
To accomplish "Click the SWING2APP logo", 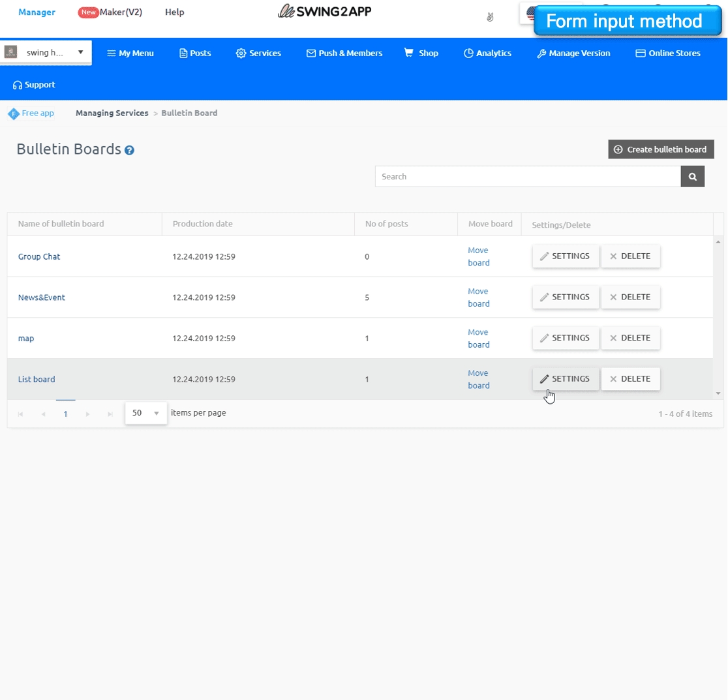I will coord(325,11).
